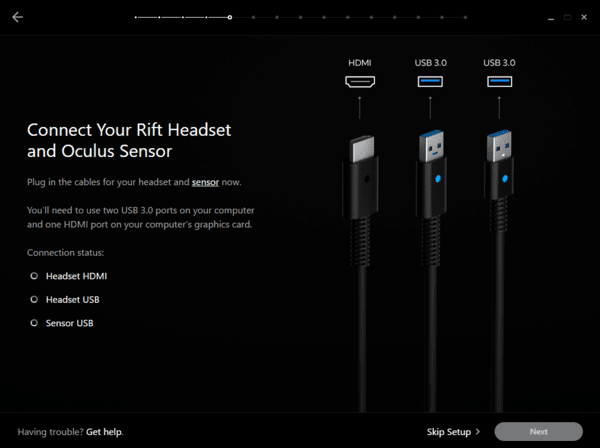Click Skip Setup text
600x448 pixels.
pos(449,432)
